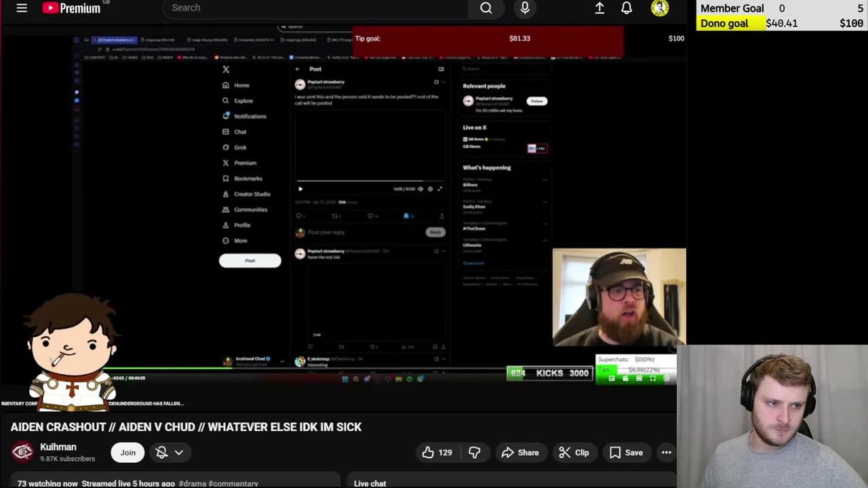
Task: Open the YouTube hamburger guide menu
Action: 22,8
